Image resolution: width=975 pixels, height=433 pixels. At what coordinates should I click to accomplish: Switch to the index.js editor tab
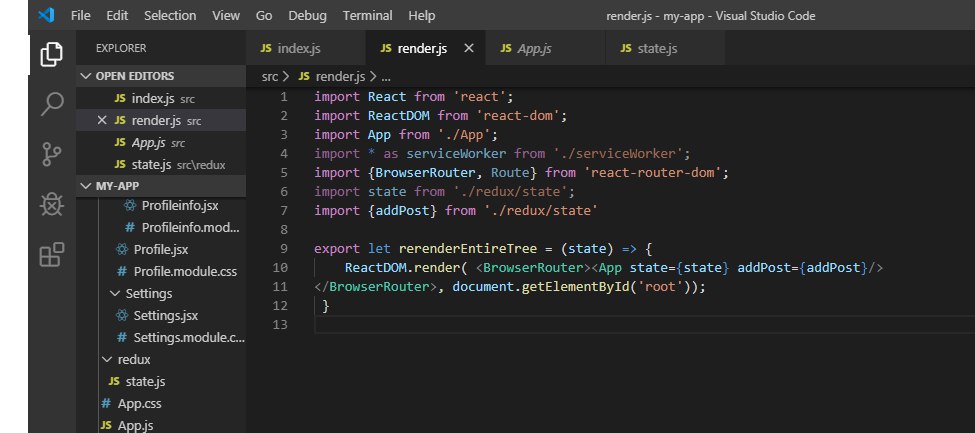pos(299,48)
